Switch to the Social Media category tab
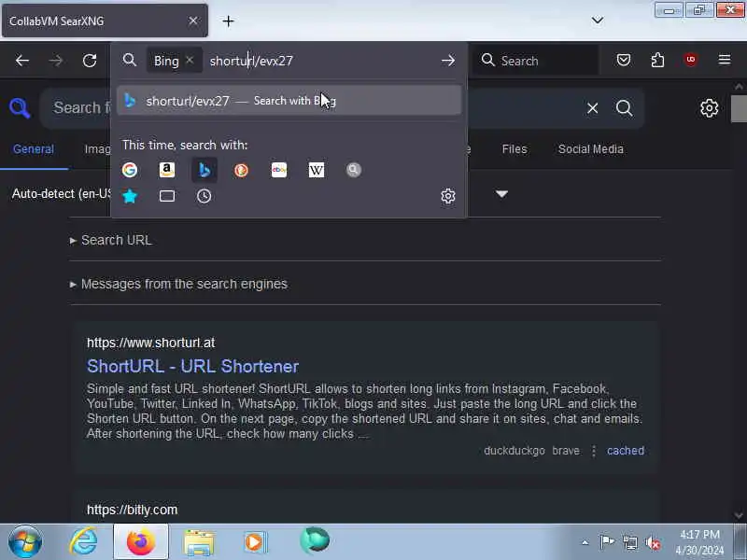 (591, 149)
